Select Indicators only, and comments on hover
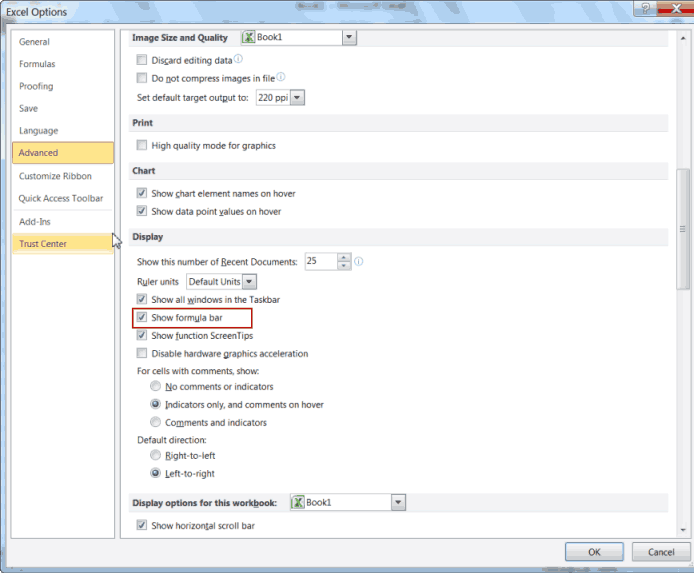 pos(155,404)
